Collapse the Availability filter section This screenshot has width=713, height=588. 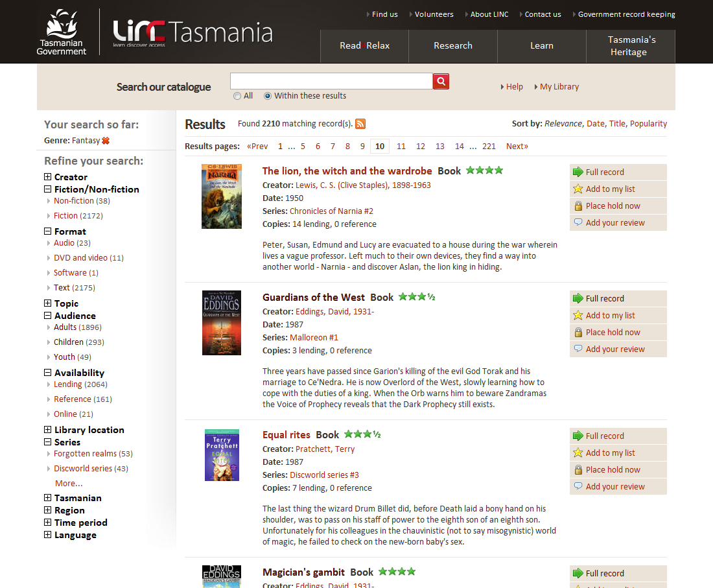coord(48,372)
